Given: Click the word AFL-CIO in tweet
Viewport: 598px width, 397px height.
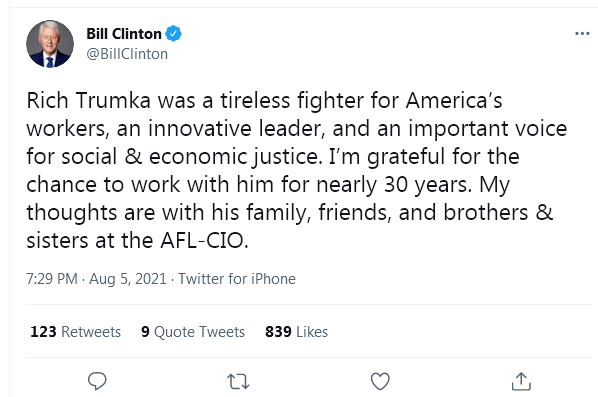Looking at the screenshot, I should [x=202, y=241].
